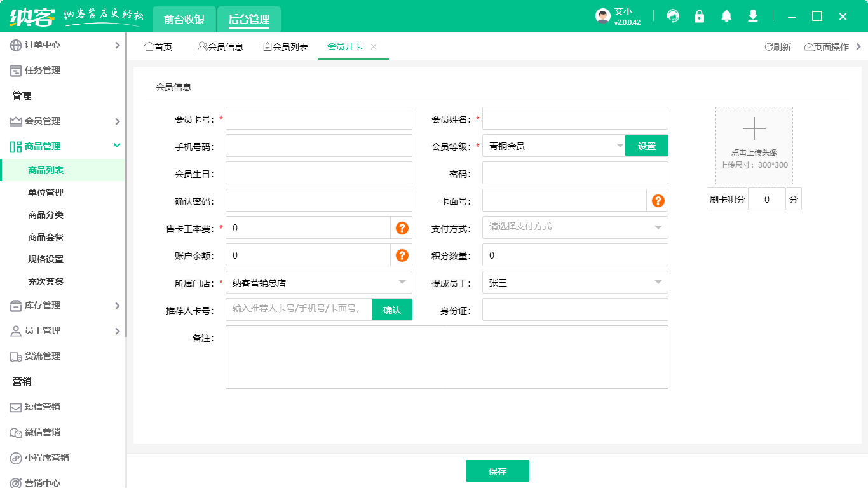Click the 卡面号 help question mark

pos(658,200)
